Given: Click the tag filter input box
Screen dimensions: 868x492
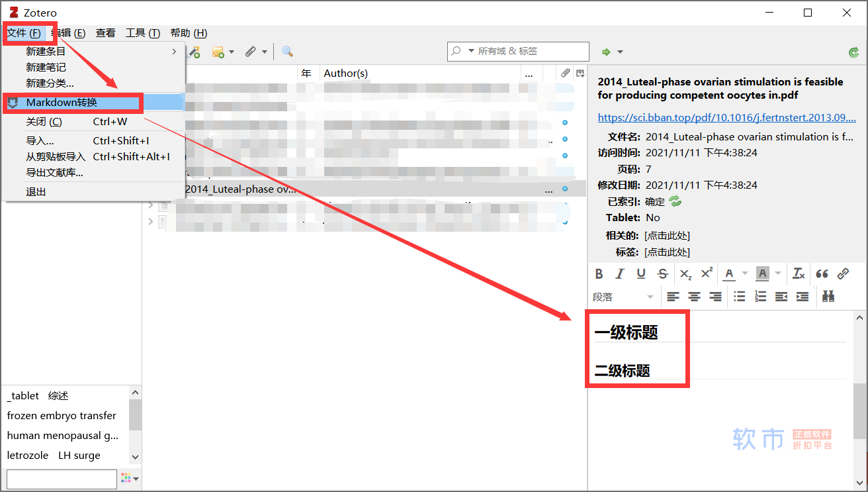Looking at the screenshot, I should 62,479.
